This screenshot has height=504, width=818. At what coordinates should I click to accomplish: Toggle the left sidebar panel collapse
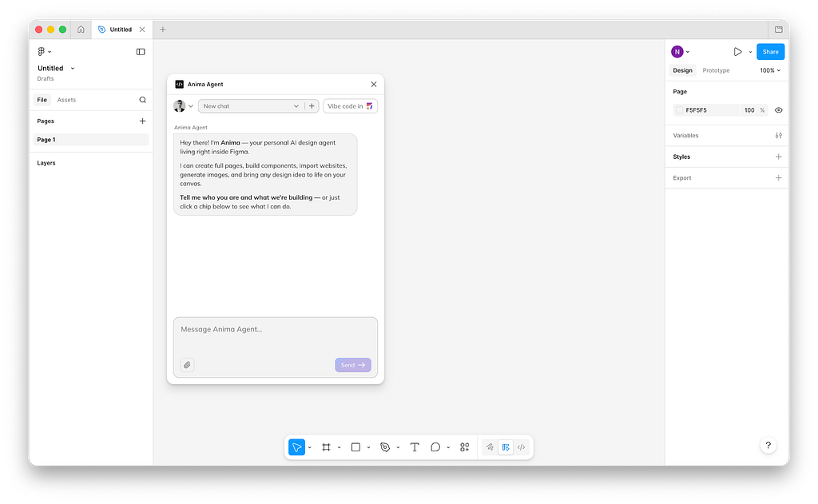coord(141,52)
